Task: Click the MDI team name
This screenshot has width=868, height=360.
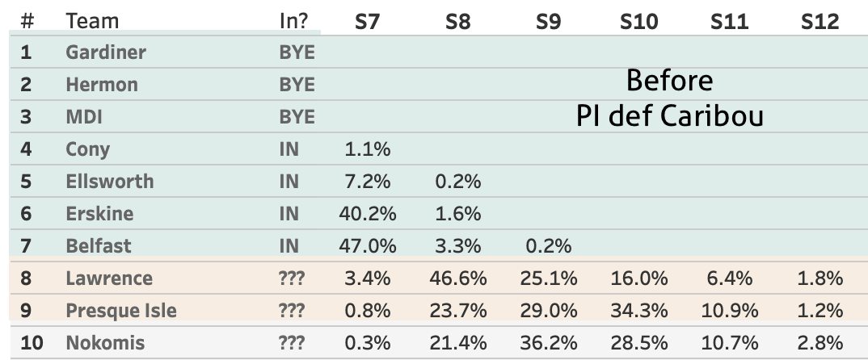Action: tap(83, 117)
